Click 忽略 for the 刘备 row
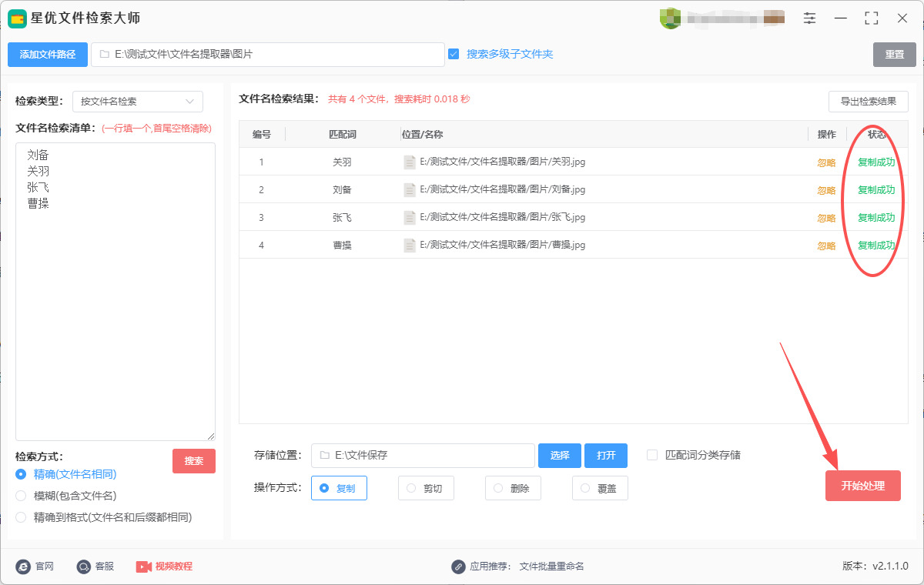Screen dimensions: 924x585 point(826,190)
